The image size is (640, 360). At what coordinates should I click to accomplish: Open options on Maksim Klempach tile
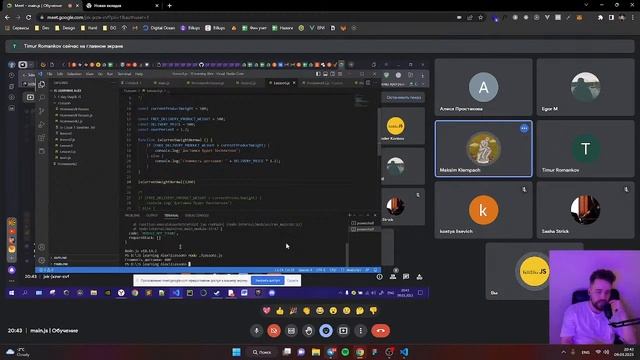pos(524,129)
